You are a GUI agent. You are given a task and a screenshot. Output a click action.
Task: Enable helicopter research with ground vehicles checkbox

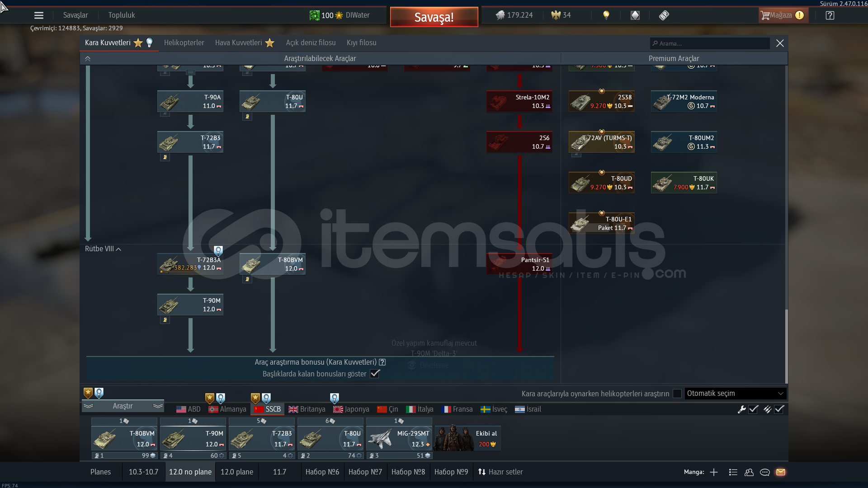coord(677,394)
